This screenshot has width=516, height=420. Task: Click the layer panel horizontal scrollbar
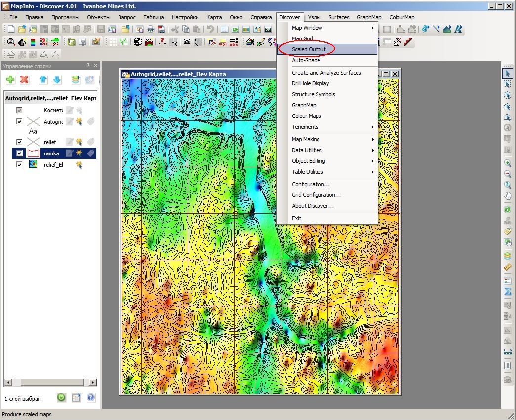tap(50, 382)
